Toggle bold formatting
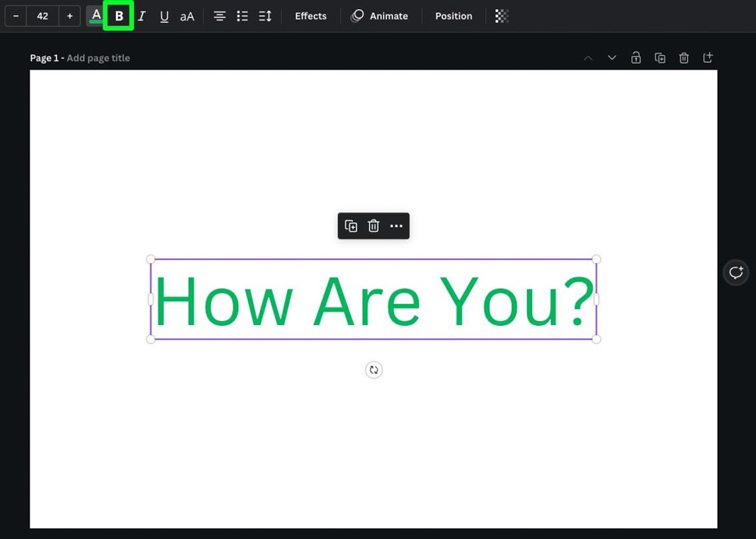Image resolution: width=756 pixels, height=539 pixels. (x=119, y=16)
